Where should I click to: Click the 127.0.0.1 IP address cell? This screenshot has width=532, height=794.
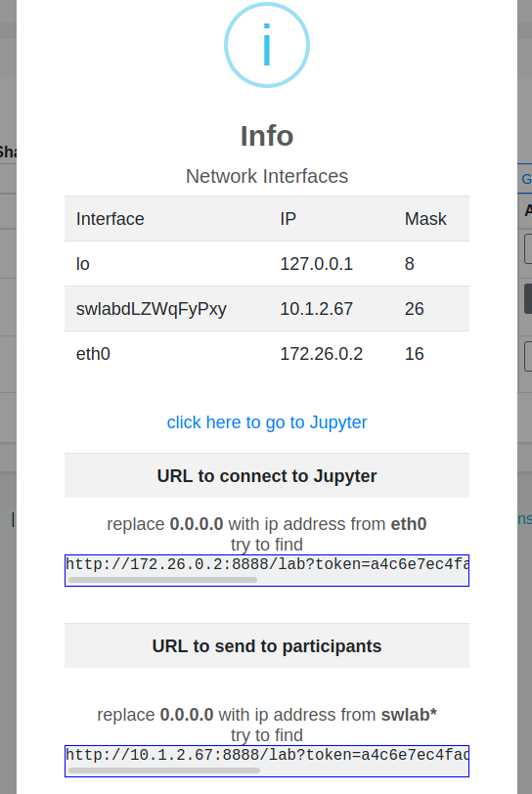pyautogui.click(x=316, y=264)
